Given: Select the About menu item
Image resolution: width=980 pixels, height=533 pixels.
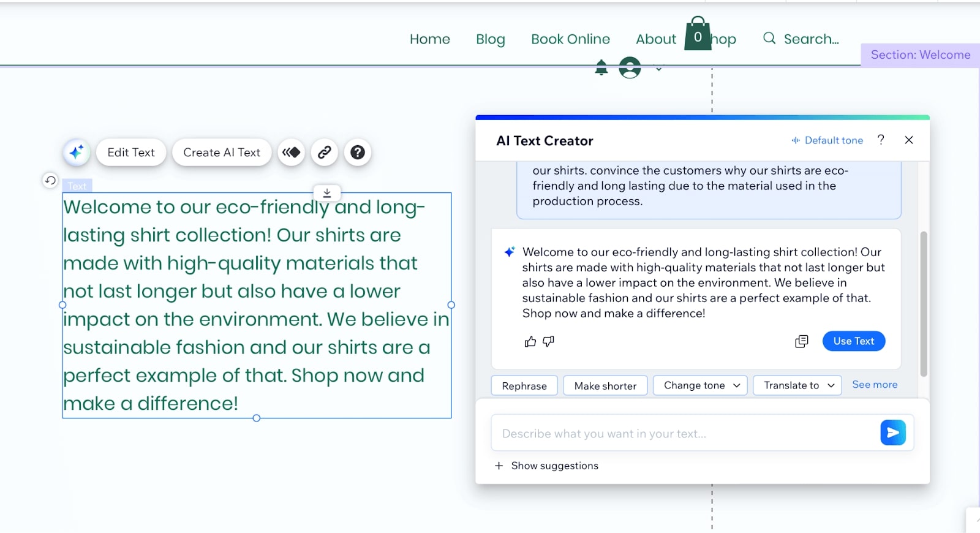Looking at the screenshot, I should pos(656,39).
